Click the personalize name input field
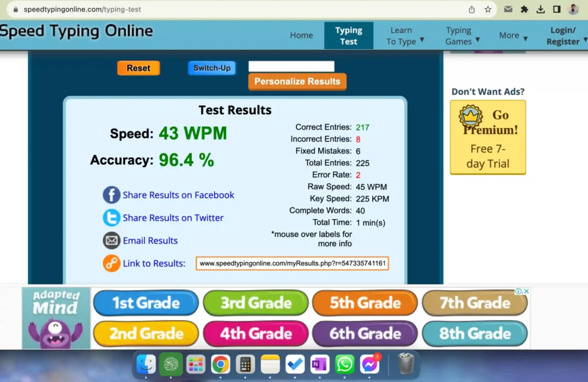This screenshot has height=382, width=588. pyautogui.click(x=291, y=67)
